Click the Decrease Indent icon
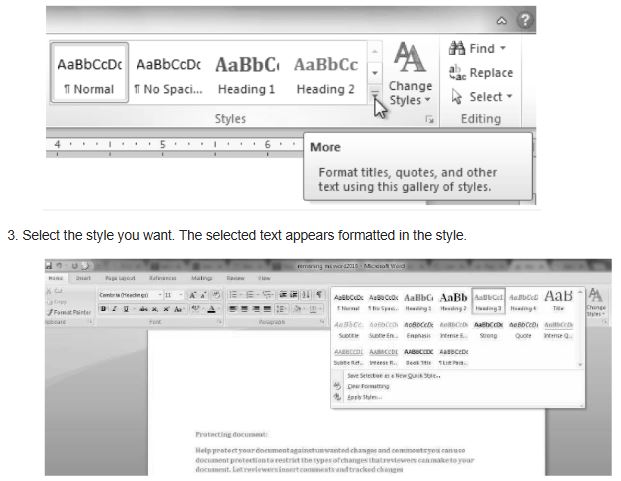This screenshot has width=621, height=481. click(283, 295)
